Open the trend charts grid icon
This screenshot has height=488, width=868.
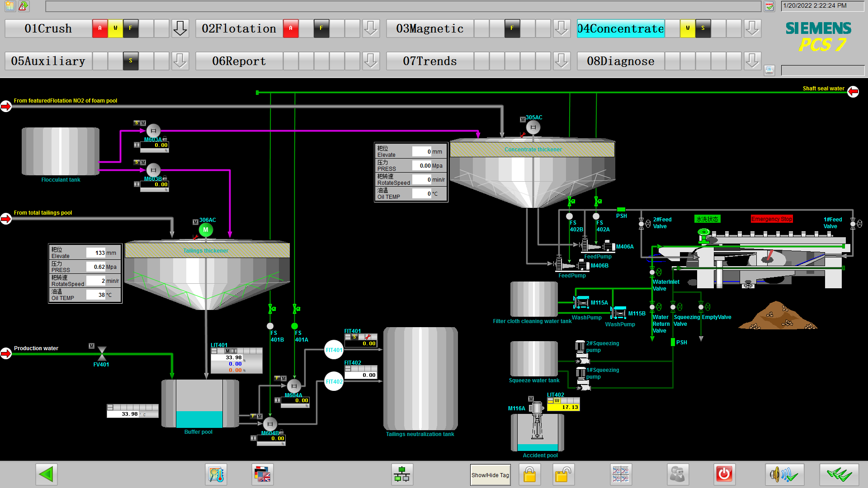point(620,474)
